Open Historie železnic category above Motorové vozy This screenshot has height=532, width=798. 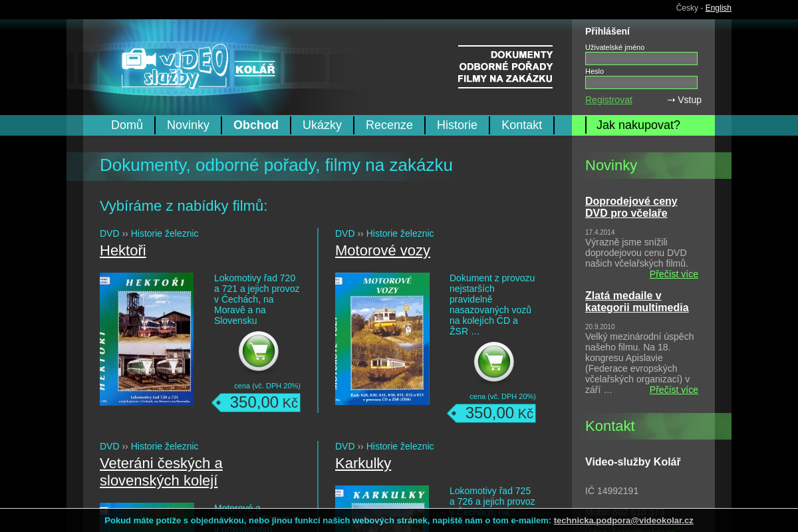(400, 233)
